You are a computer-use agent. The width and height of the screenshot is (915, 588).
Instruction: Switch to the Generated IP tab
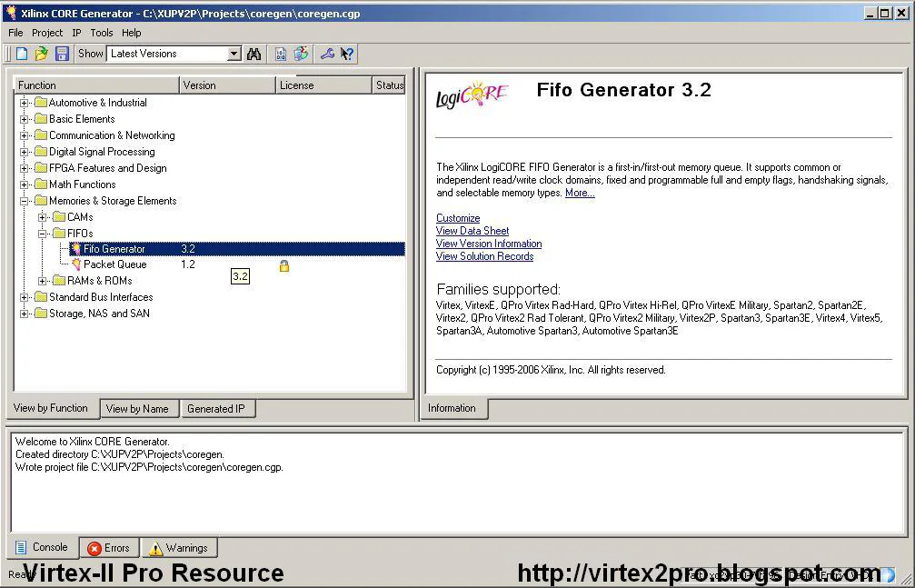pyautogui.click(x=215, y=409)
